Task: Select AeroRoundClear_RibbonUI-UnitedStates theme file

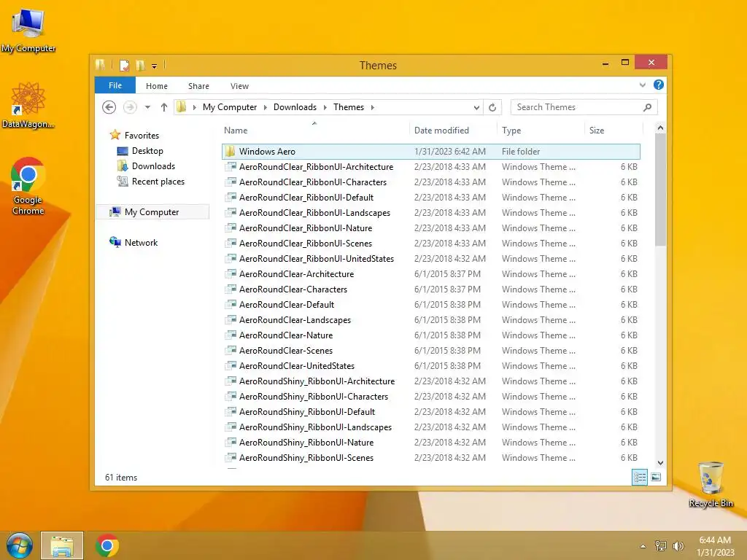Action: pyautogui.click(x=430, y=259)
